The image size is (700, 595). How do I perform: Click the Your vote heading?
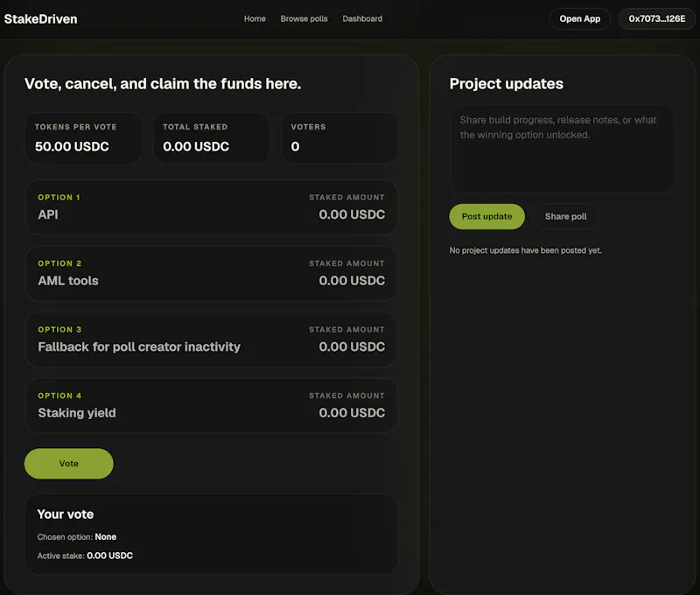coord(66,514)
